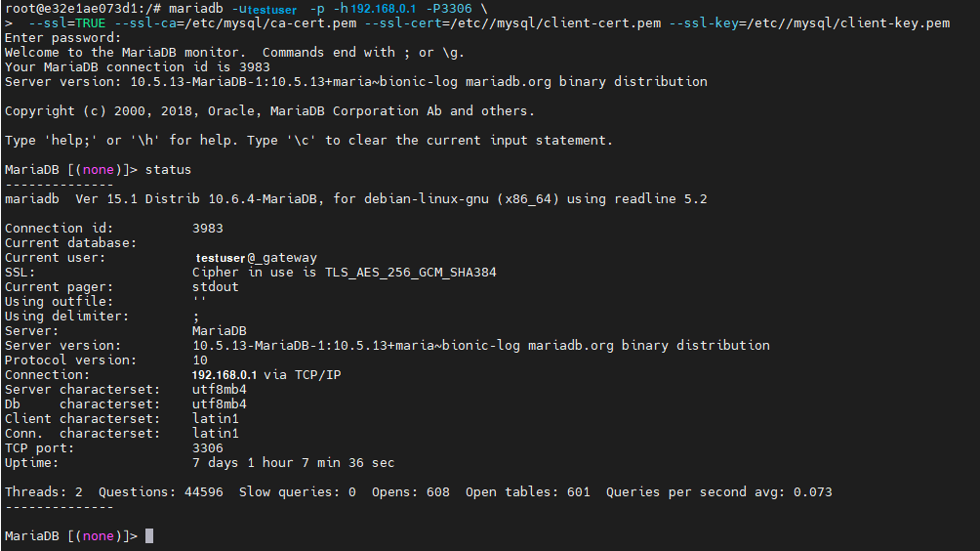Click the root@e32e1ae073d1 shell prompt
Screen dimensions: 980x551
pos(83,9)
